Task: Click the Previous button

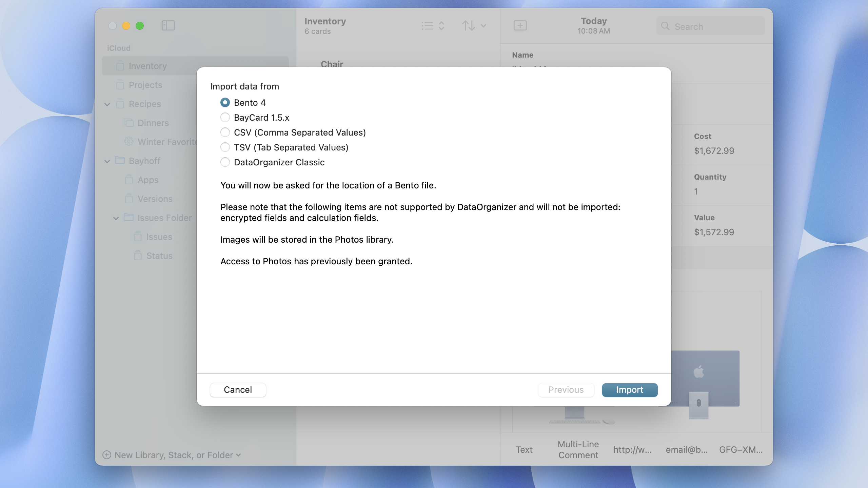Action: pos(566,390)
